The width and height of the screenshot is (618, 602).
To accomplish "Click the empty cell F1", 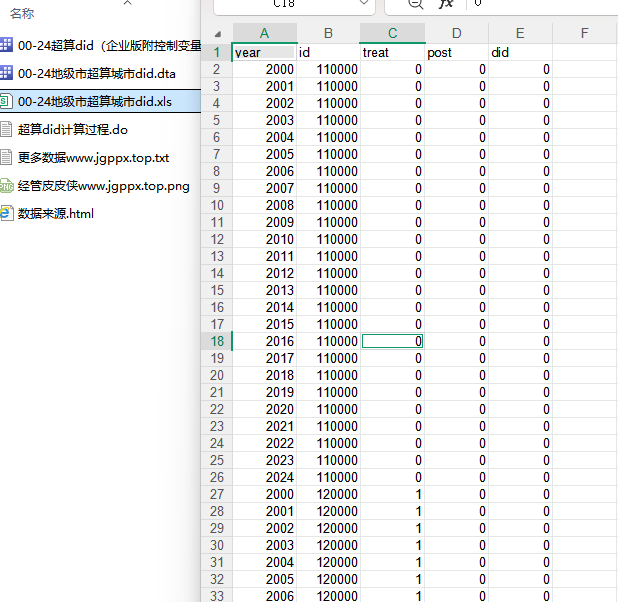I will (x=584, y=52).
